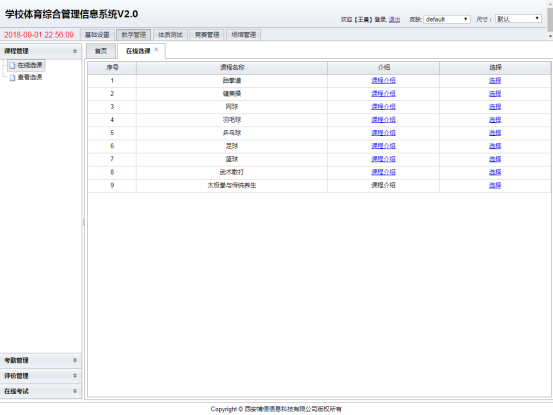Switch to the 首页 tab

[x=101, y=51]
